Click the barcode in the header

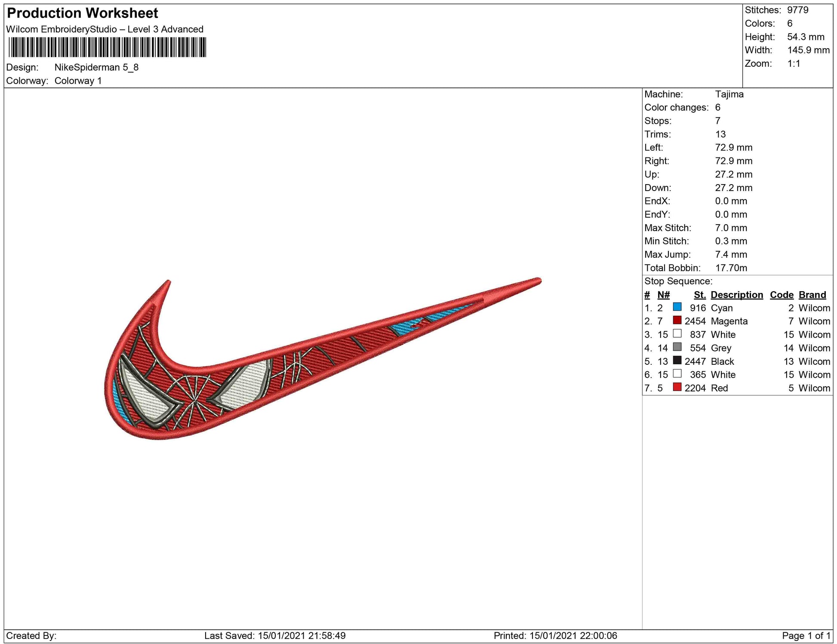(x=107, y=47)
